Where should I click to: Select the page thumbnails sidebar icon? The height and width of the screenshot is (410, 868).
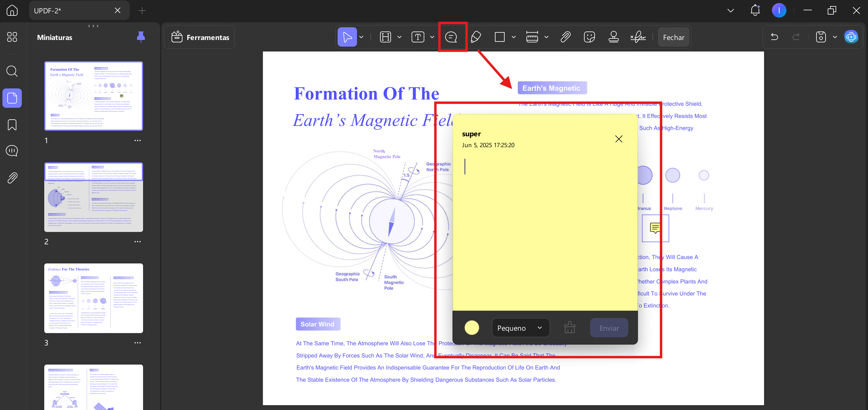(12, 98)
